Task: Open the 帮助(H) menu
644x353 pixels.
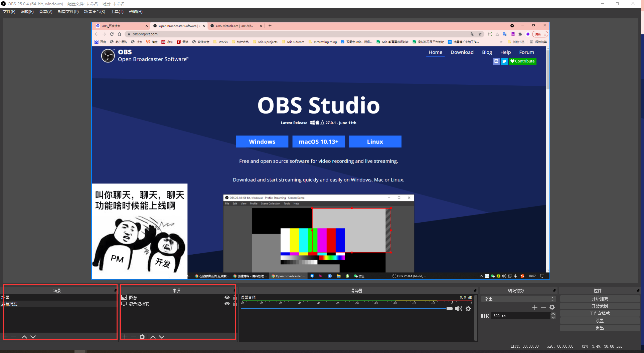Action: pos(136,12)
